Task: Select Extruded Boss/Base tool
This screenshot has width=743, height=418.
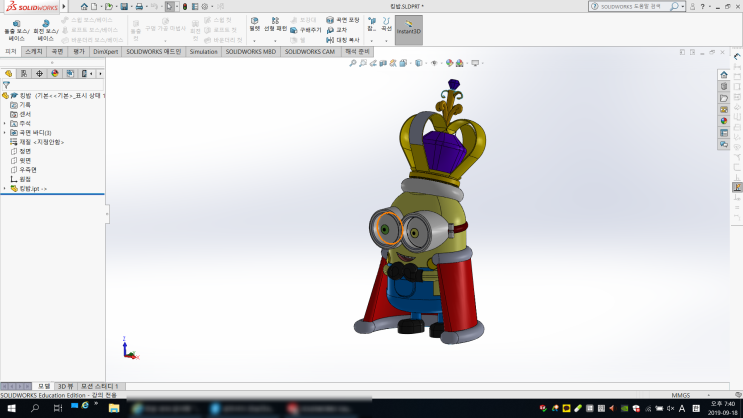Action: click(17, 30)
